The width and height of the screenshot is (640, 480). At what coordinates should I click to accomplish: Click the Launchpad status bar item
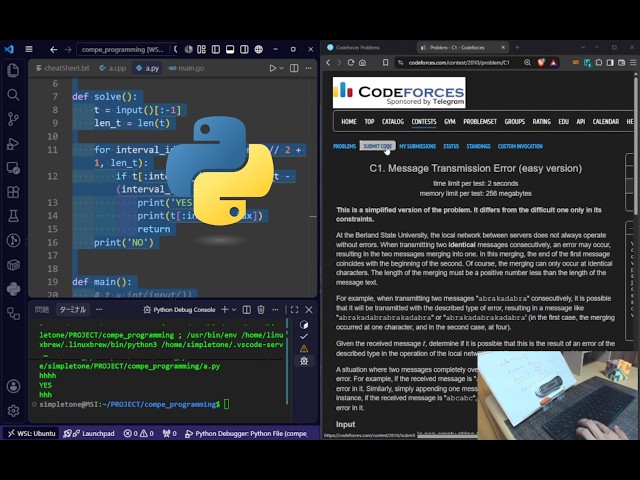tap(89, 433)
